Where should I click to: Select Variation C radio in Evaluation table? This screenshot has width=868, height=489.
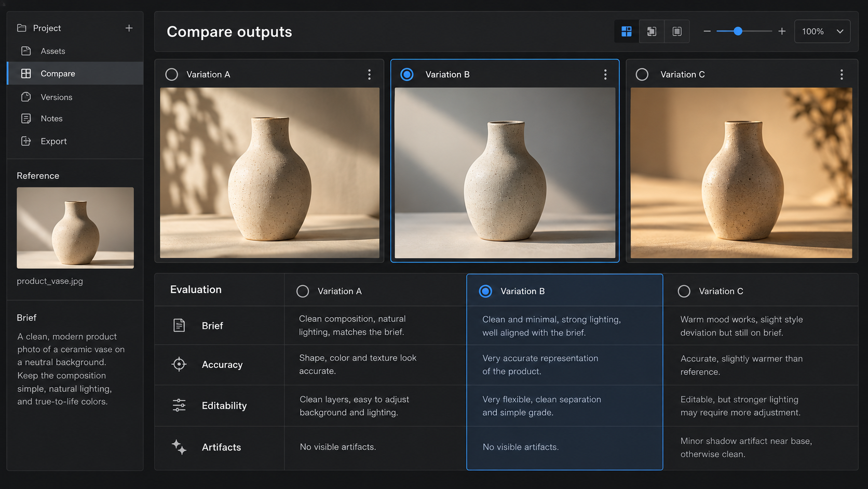point(684,291)
